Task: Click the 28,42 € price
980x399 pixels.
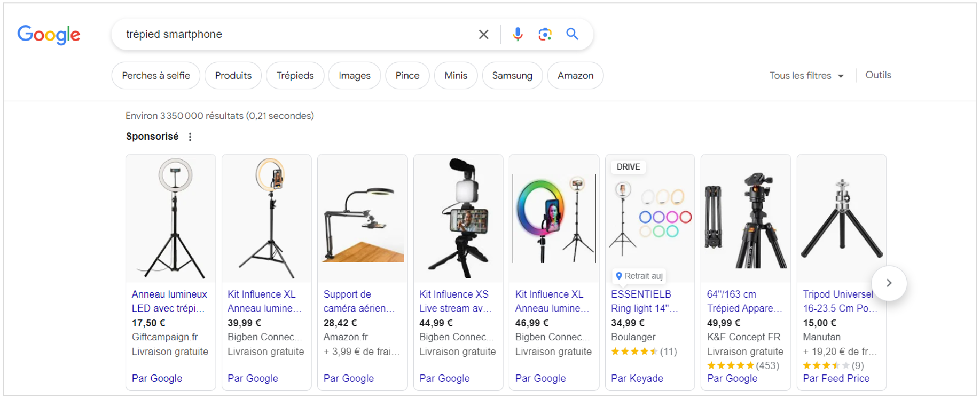Action: (x=340, y=323)
